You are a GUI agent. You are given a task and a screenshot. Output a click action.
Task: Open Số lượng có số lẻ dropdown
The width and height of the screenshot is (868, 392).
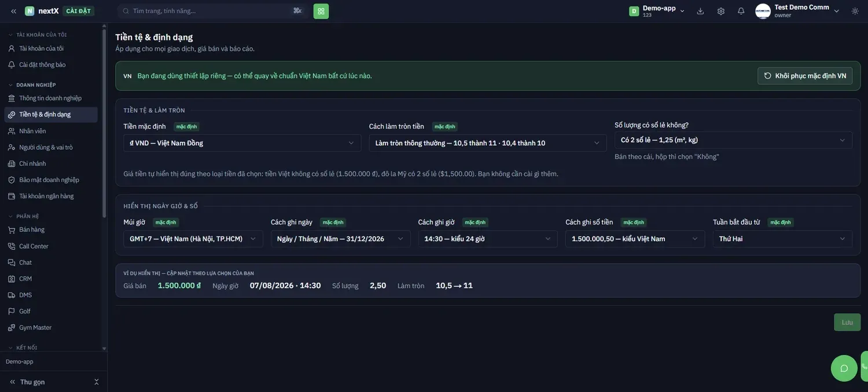coord(733,140)
